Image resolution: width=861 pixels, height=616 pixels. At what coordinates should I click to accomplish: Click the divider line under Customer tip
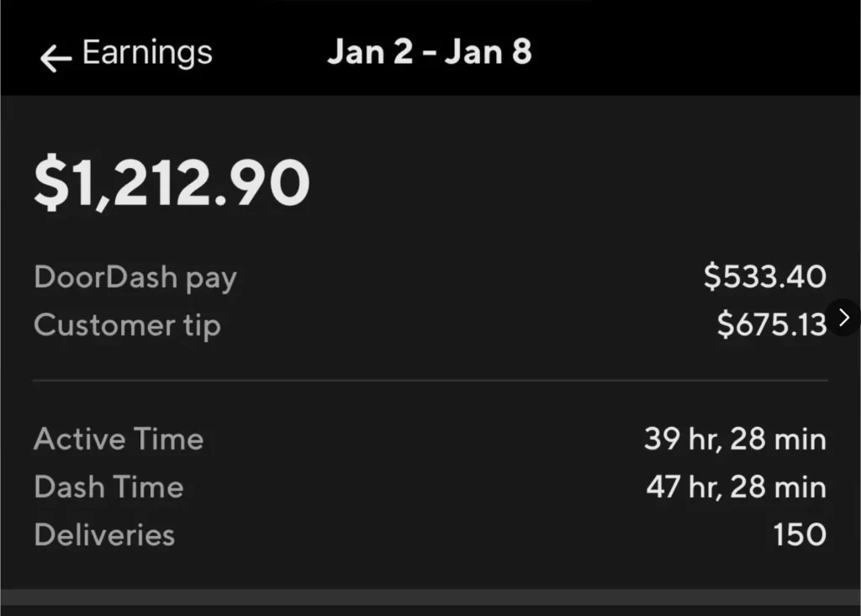coord(430,380)
